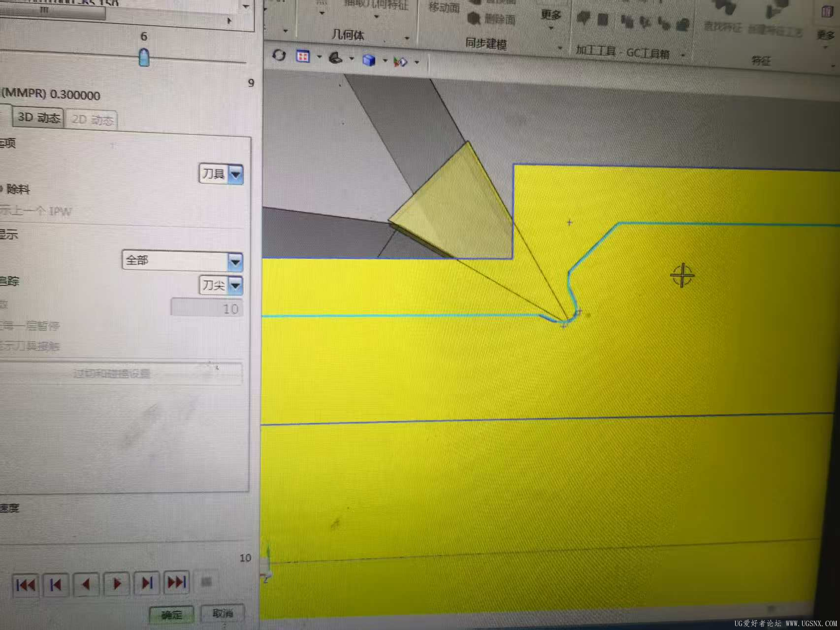Click the horizontal scrollbar thumb above the slider

tap(52, 11)
